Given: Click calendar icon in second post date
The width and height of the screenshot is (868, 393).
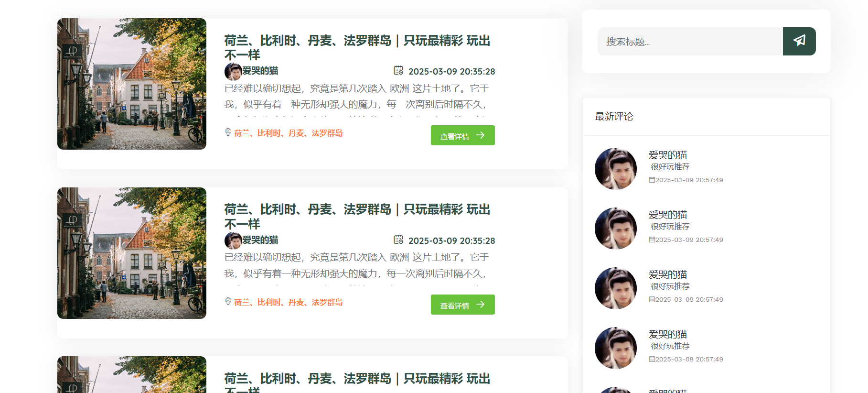Looking at the screenshot, I should click(x=398, y=240).
